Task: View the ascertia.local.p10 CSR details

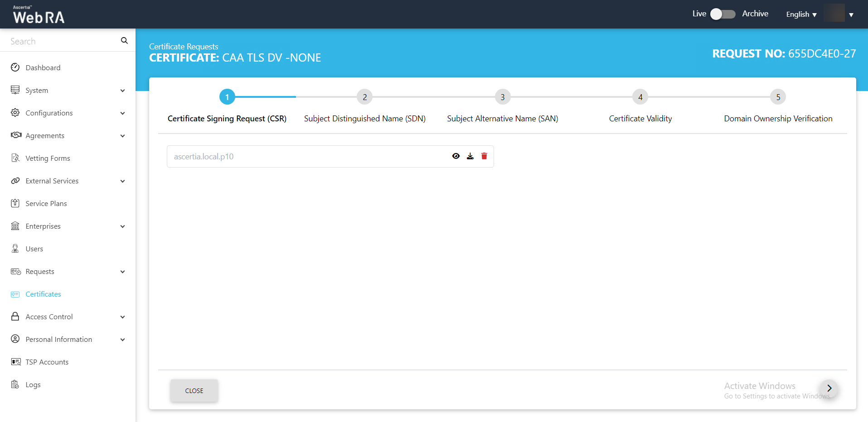Action: click(456, 156)
